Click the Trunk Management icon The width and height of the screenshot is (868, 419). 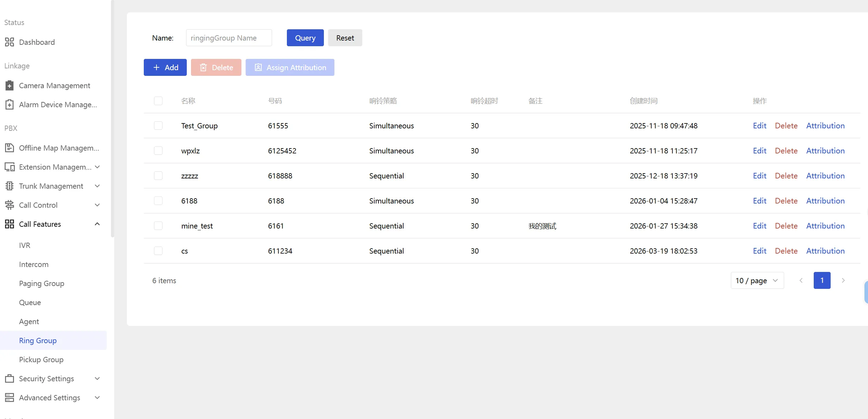[x=10, y=186]
